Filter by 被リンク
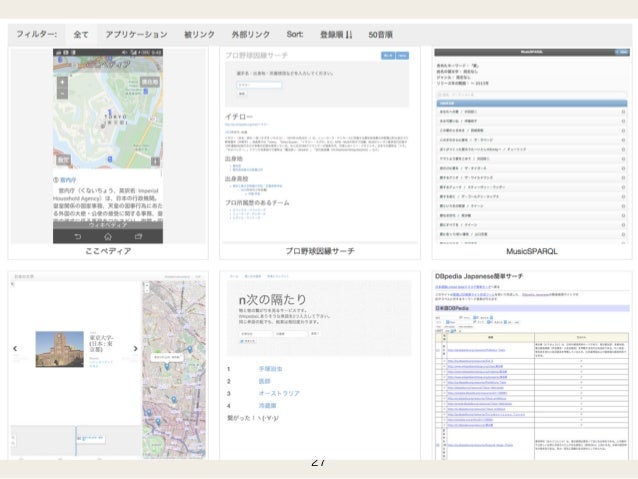The height and width of the screenshot is (479, 638). pyautogui.click(x=201, y=34)
